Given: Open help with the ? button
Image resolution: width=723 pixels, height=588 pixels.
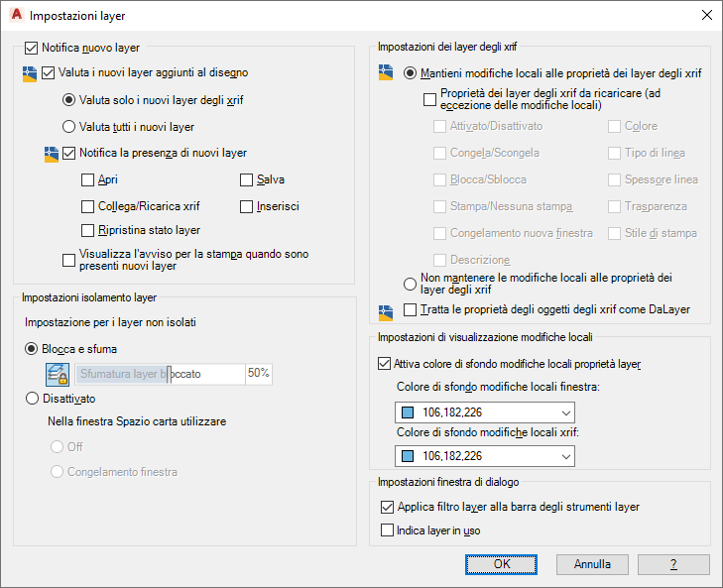Looking at the screenshot, I should click(673, 564).
